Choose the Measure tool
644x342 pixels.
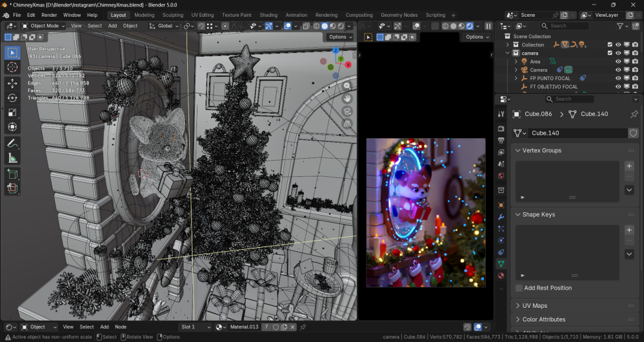point(12,158)
